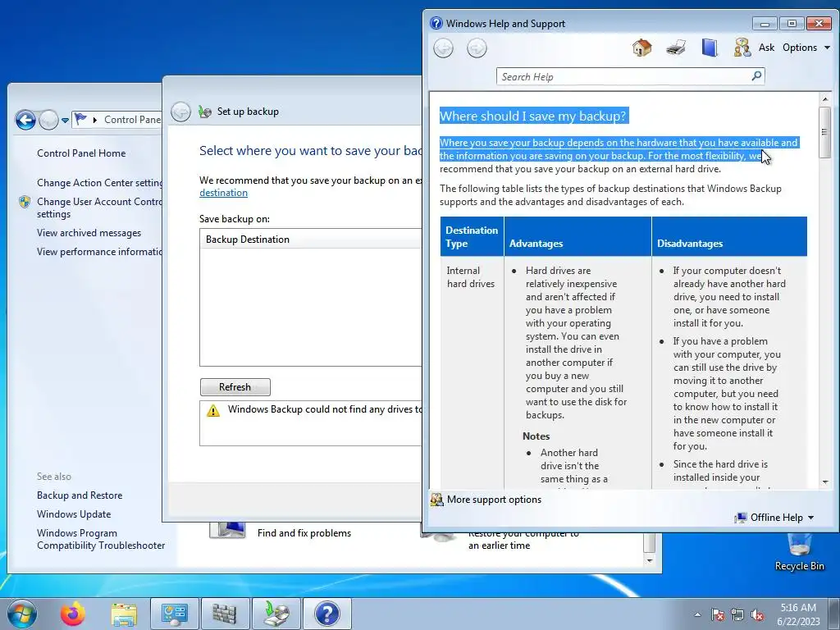
Task: Click the Where should I save my backup heading
Action: (533, 116)
